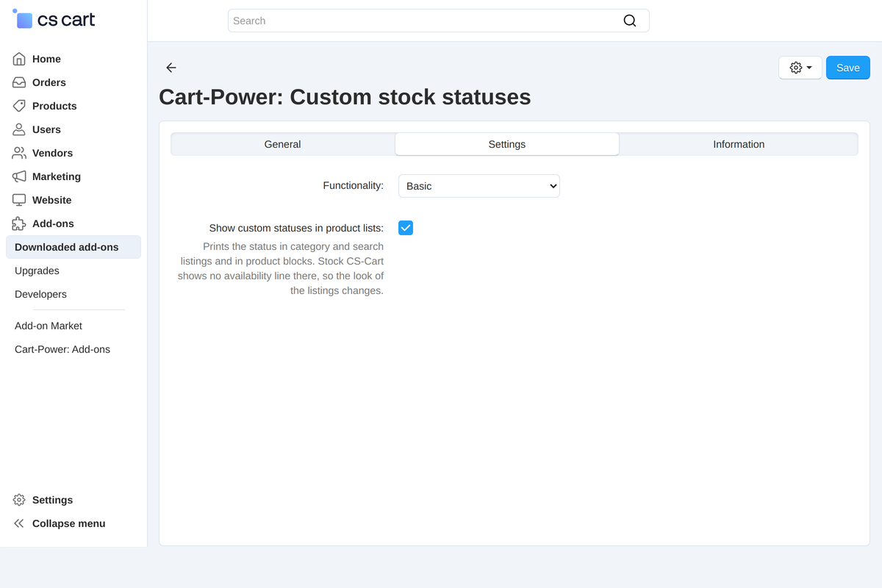This screenshot has height=588, width=882.
Task: Click the Products tag icon
Action: coord(19,106)
